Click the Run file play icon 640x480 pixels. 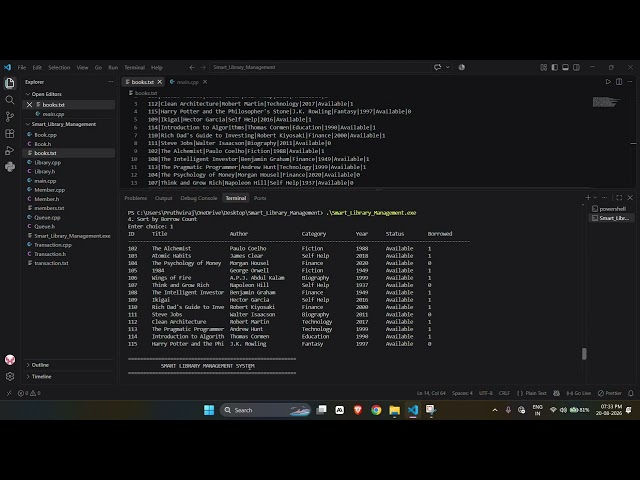(608, 82)
